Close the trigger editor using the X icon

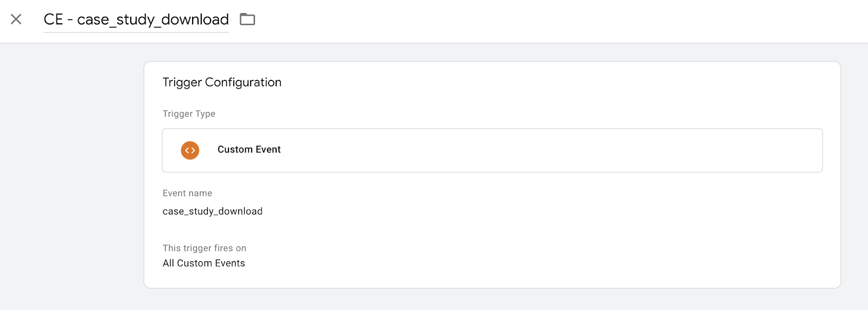(16, 20)
